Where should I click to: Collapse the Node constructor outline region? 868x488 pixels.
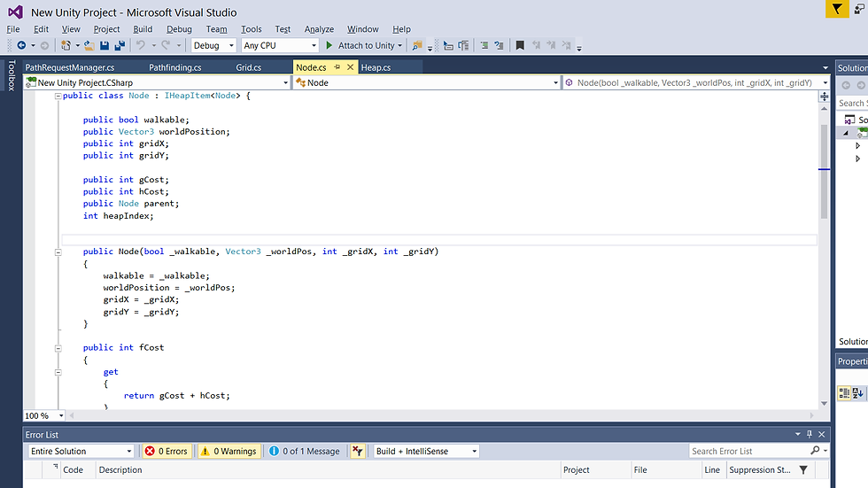coord(58,252)
